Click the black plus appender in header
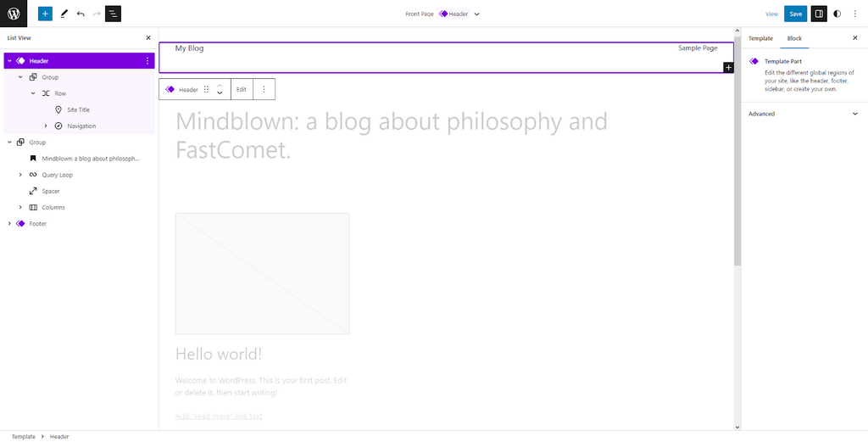Screen dimensions: 868x442 pos(728,67)
